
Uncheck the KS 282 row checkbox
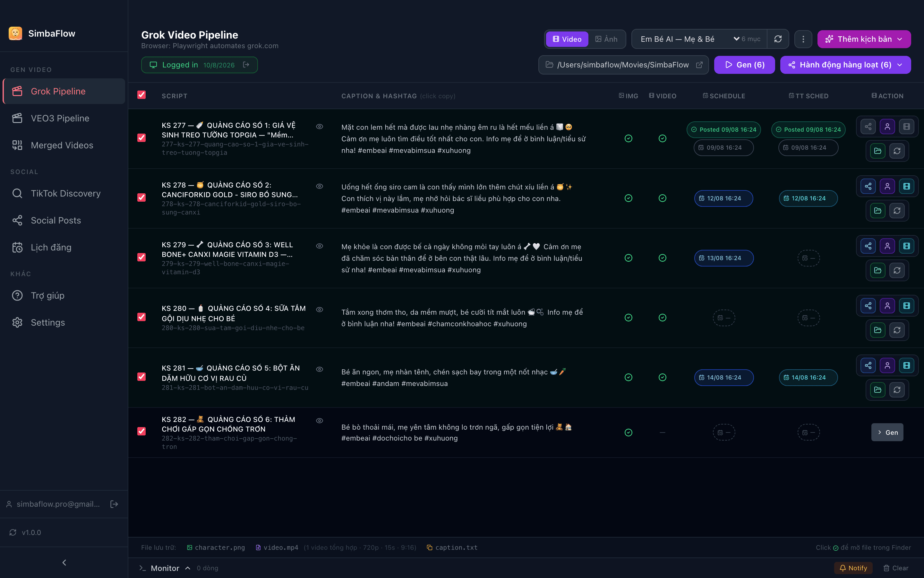coord(142,431)
